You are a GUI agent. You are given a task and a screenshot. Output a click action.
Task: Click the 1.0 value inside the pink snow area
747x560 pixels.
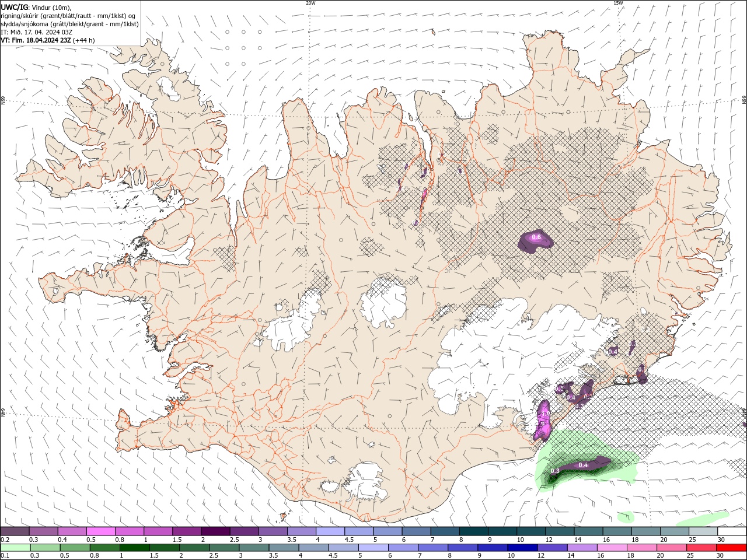click(x=546, y=414)
